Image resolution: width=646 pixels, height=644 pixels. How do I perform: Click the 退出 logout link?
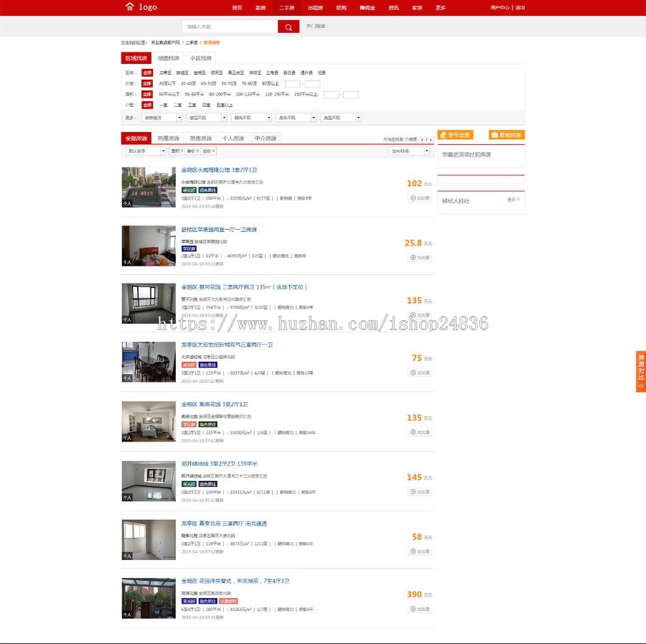pyautogui.click(x=520, y=8)
